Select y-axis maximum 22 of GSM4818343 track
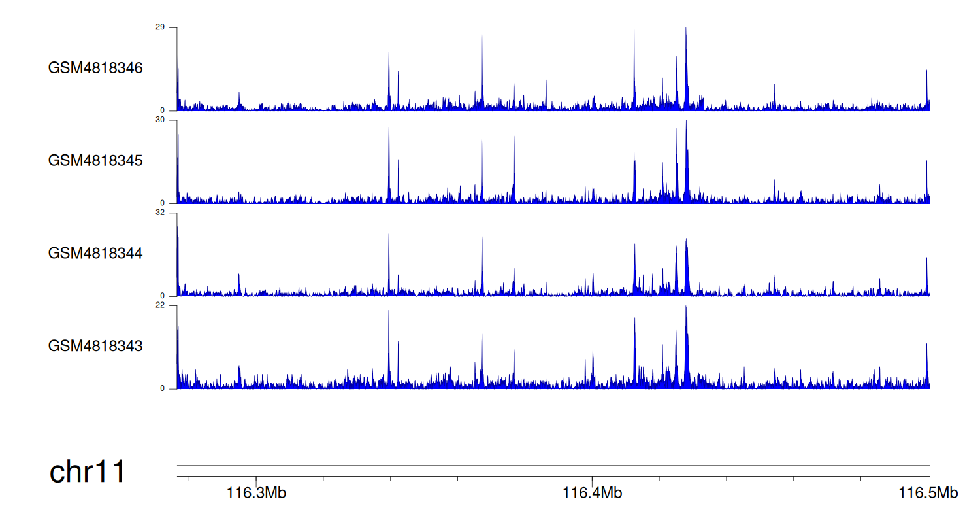The width and height of the screenshot is (980, 510). point(159,305)
